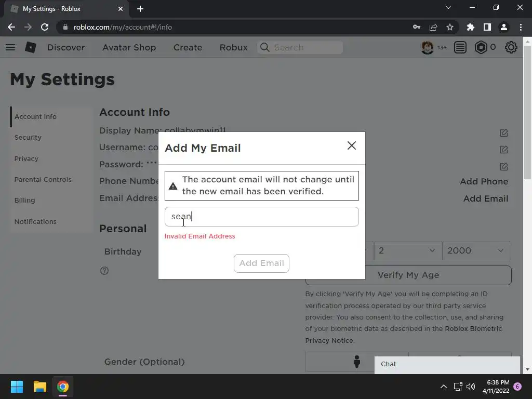Viewport: 532px width, 399px height.
Task: Open the settings gear icon
Action: tap(511, 47)
